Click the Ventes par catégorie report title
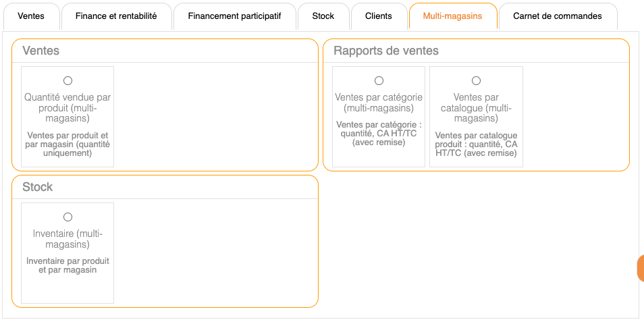644x328 pixels. pos(379,103)
